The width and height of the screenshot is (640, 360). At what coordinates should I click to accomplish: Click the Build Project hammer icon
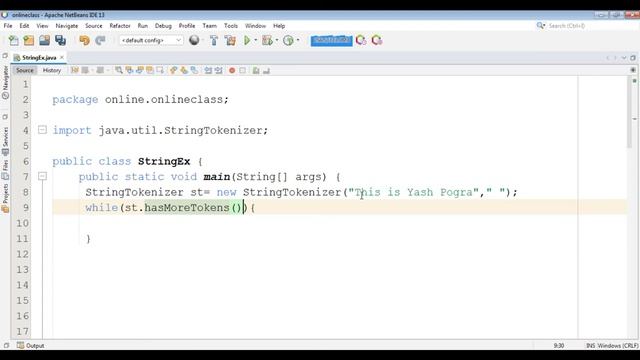[x=213, y=40]
